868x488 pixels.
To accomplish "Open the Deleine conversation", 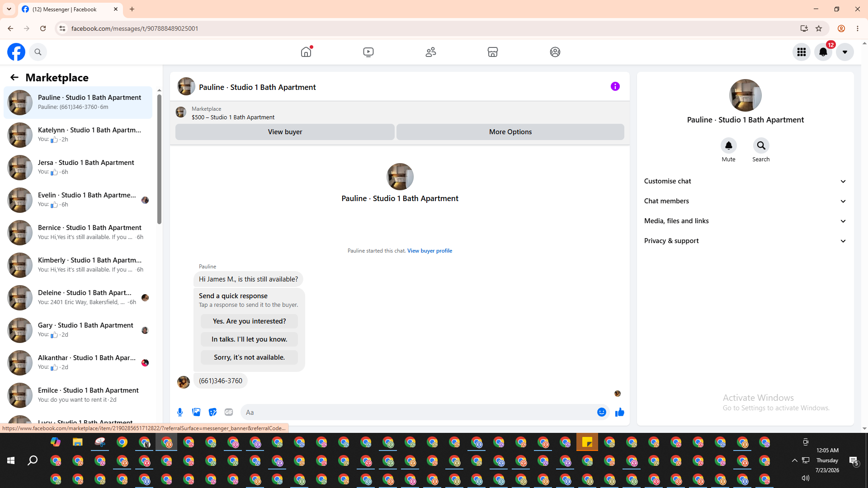I will 78,298.
